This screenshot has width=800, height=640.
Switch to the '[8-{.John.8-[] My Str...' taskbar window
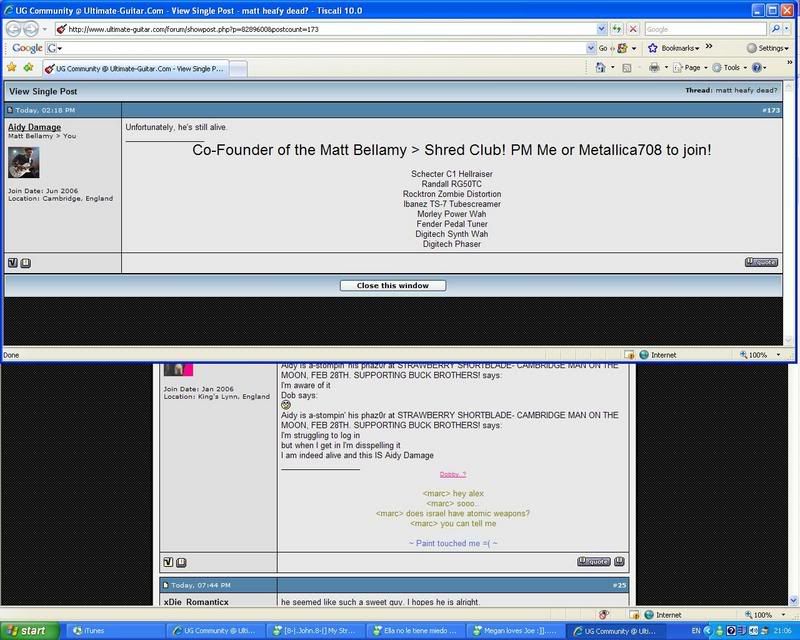click(x=317, y=631)
